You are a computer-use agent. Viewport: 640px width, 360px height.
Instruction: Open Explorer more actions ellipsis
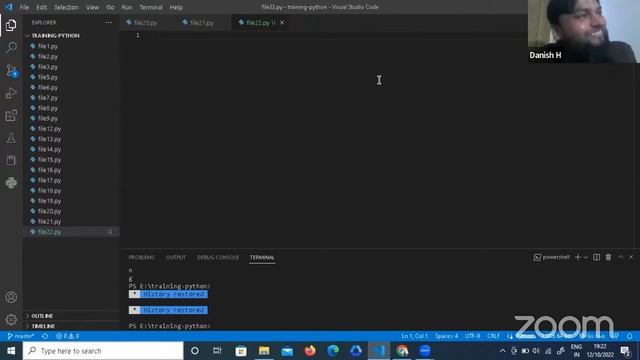click(109, 22)
